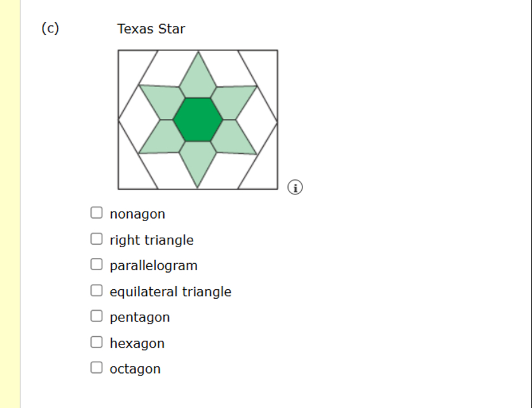
Task: Select the nonagon answer label text
Action: [x=137, y=214]
